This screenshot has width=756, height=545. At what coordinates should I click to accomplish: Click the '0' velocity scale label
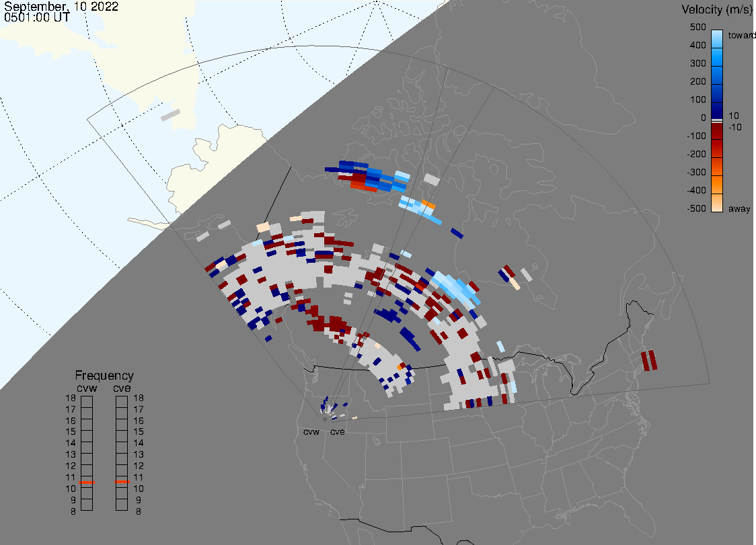click(704, 118)
